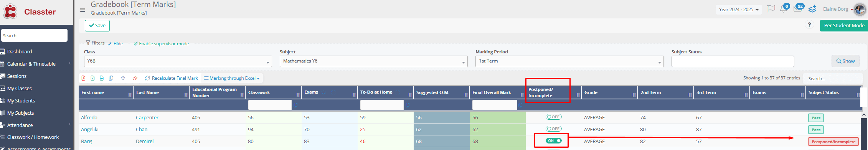Viewport: 868px width, 150px height.
Task: Turn on Postponed toggle for Alfredo Carpenter
Action: pyautogui.click(x=553, y=117)
